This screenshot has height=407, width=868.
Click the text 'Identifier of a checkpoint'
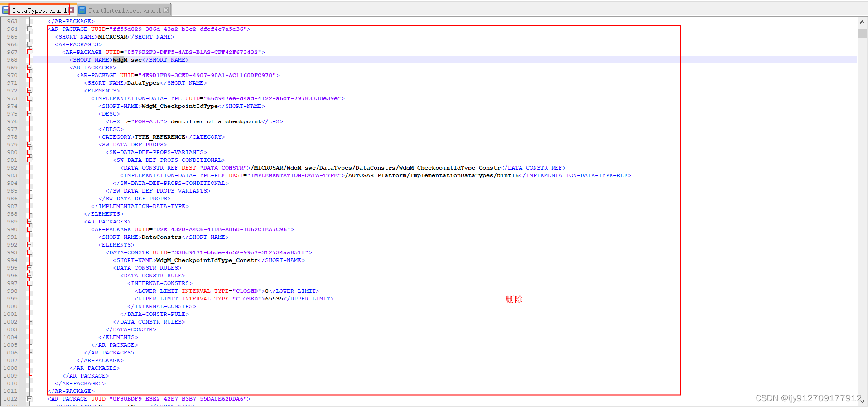(214, 121)
